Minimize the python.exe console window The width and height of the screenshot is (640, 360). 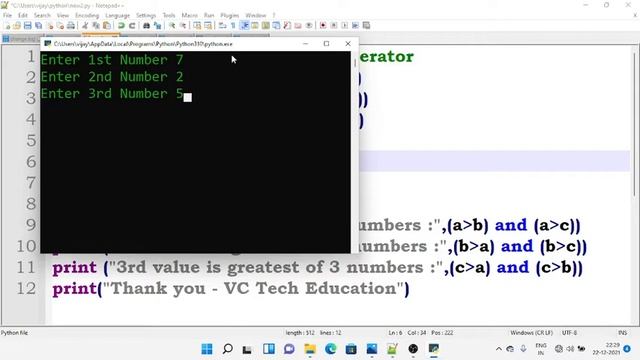click(305, 44)
